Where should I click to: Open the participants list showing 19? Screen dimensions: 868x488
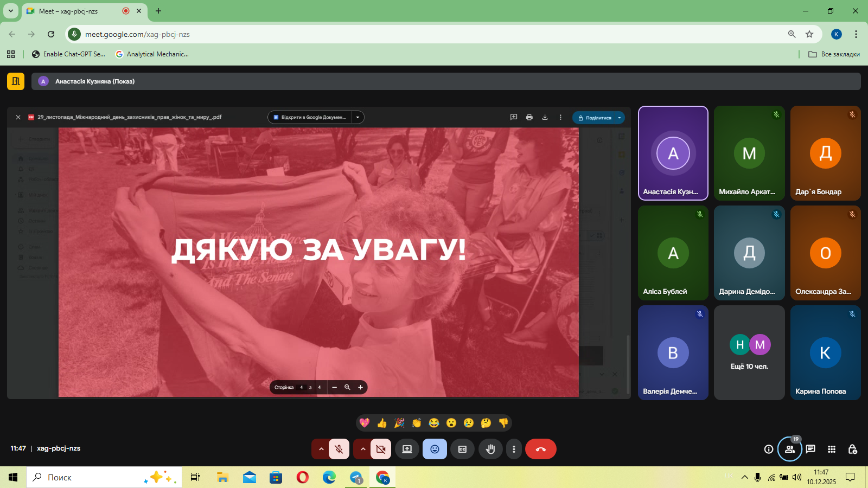pos(789,449)
